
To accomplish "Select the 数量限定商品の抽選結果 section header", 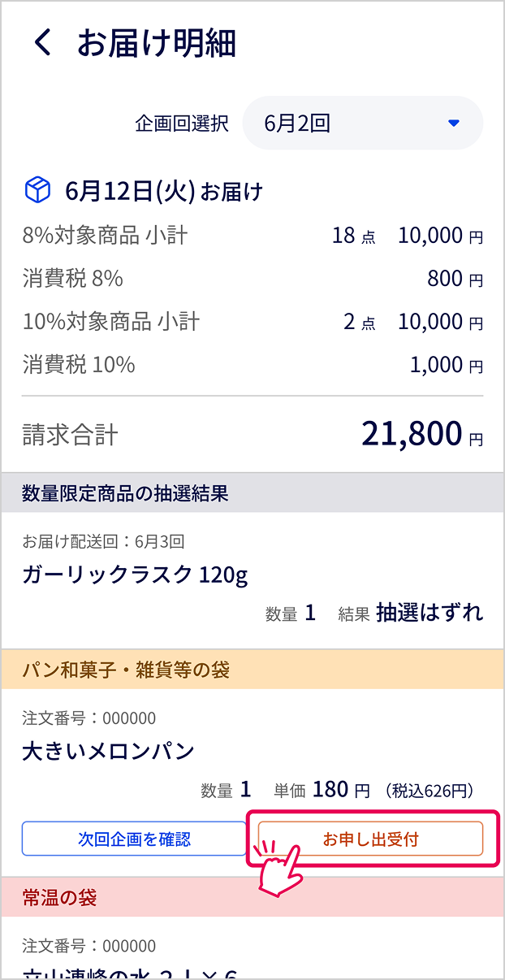I will (252, 492).
